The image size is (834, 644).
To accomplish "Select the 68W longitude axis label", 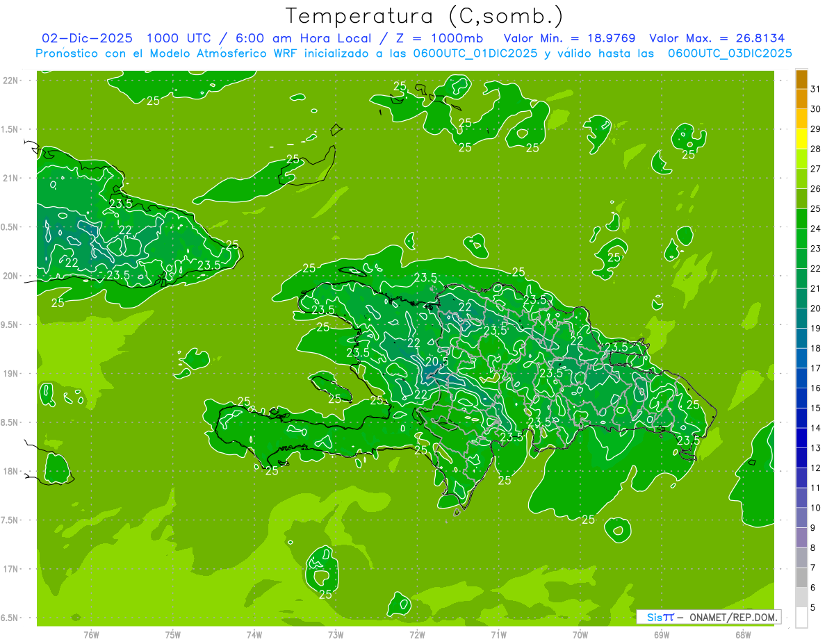I will pyautogui.click(x=743, y=634).
